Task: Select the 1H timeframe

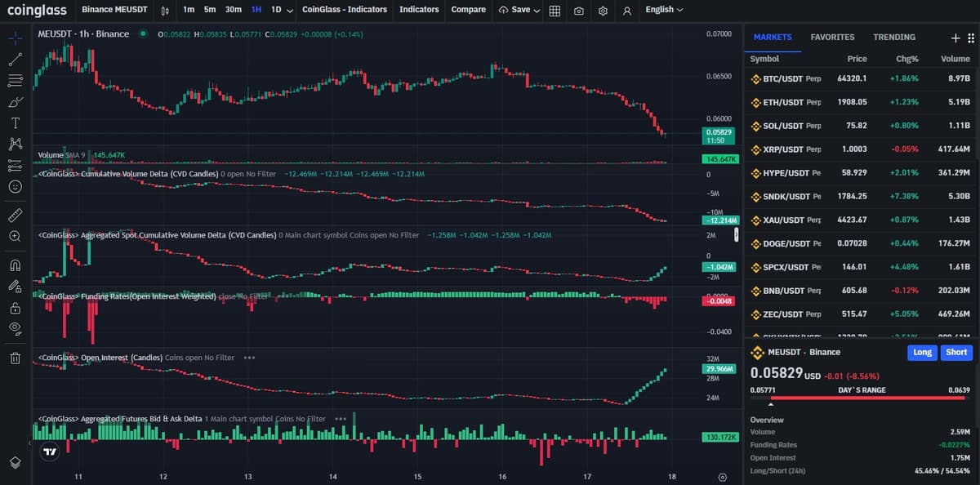Action: (x=256, y=10)
